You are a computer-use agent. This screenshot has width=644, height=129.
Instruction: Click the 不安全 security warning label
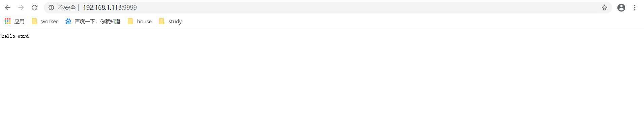pos(67,7)
